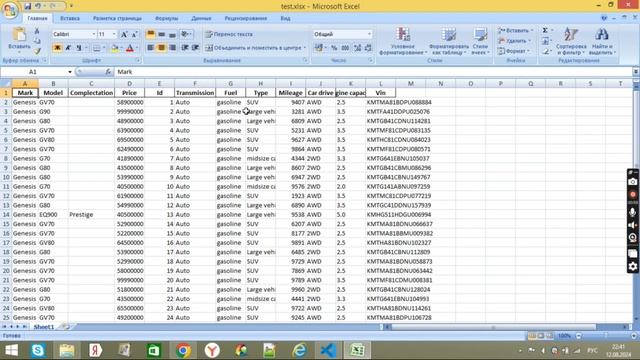This screenshot has height=360, width=640.
Task: Switch to the Формулы tab
Action: coord(167,18)
